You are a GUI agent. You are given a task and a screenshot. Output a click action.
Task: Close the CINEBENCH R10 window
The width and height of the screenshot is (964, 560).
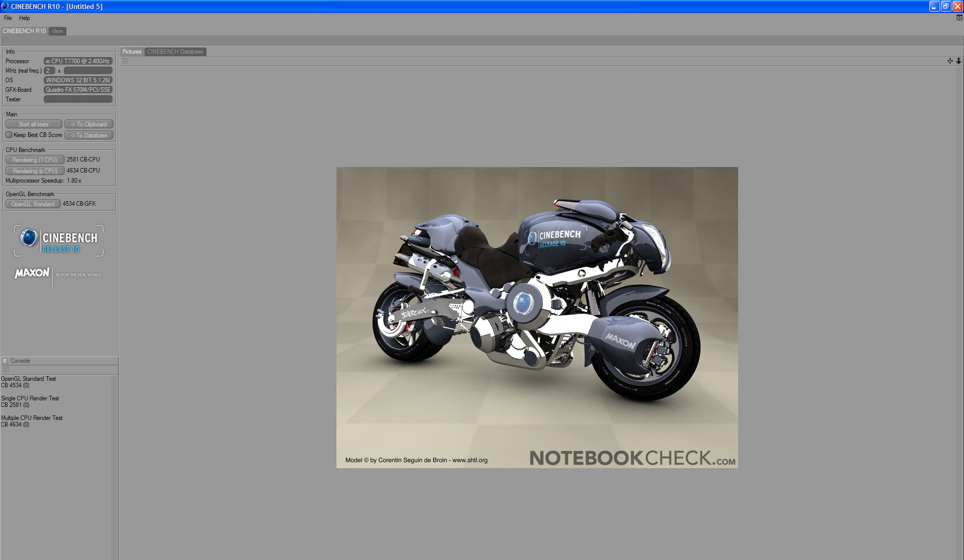957,6
